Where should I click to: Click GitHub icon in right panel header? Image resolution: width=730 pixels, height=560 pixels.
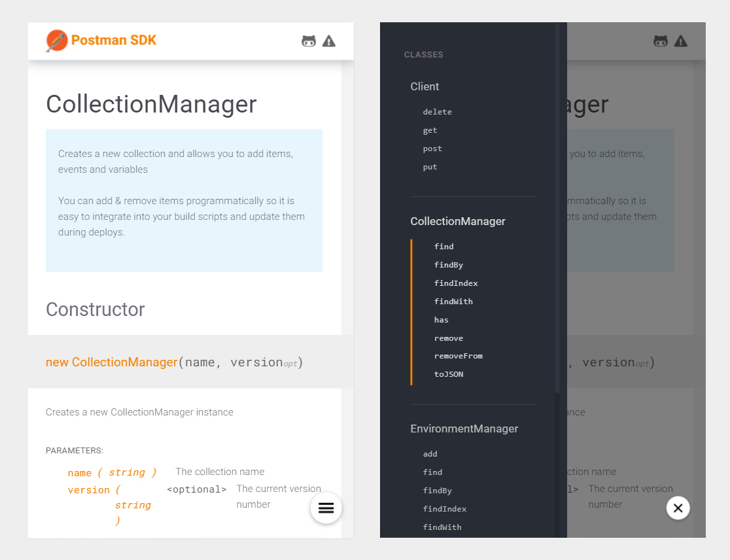pos(661,41)
